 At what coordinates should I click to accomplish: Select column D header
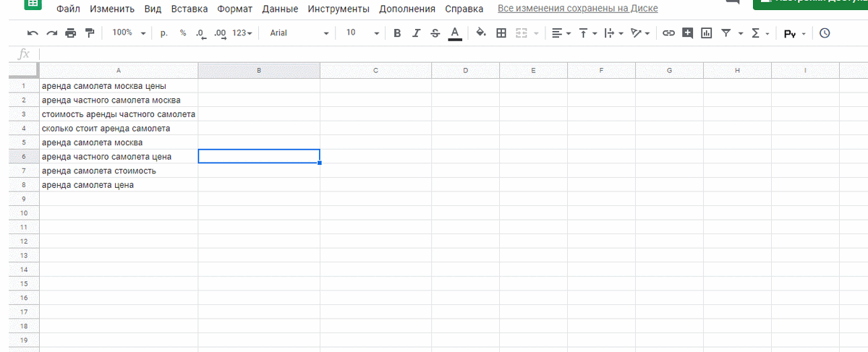click(x=465, y=70)
